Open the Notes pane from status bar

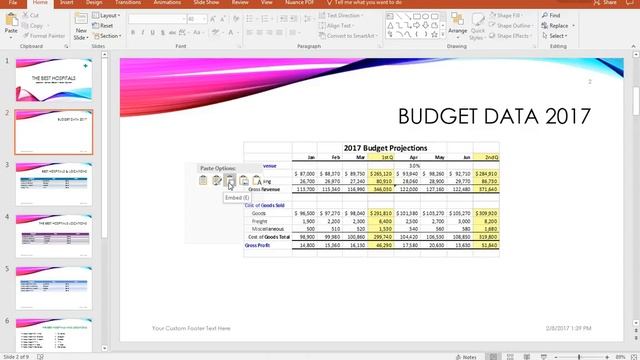pos(466,357)
